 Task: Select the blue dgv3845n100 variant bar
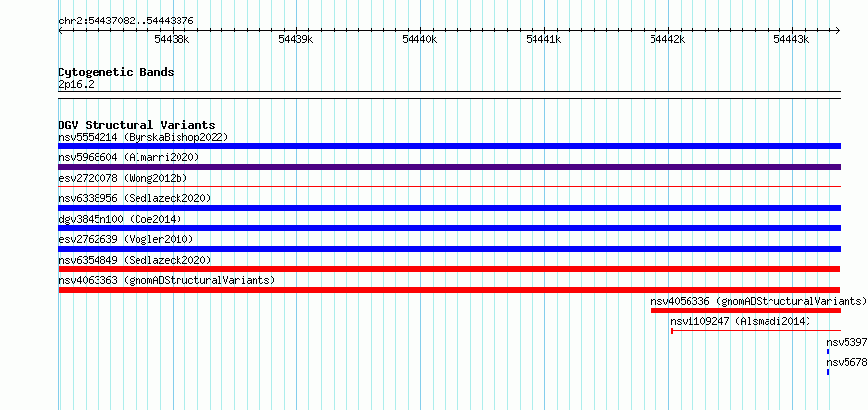click(450, 228)
